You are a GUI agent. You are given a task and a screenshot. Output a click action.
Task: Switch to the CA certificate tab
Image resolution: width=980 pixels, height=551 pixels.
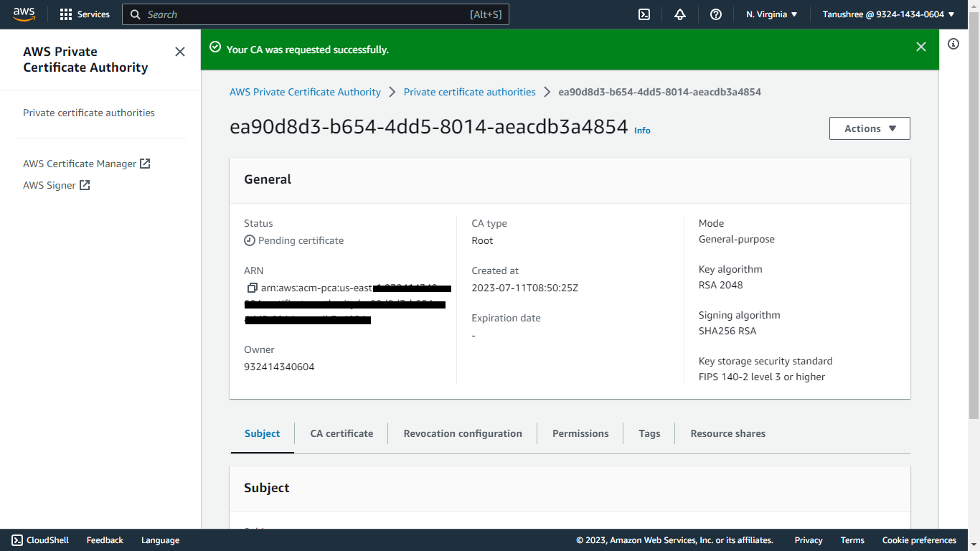point(341,433)
